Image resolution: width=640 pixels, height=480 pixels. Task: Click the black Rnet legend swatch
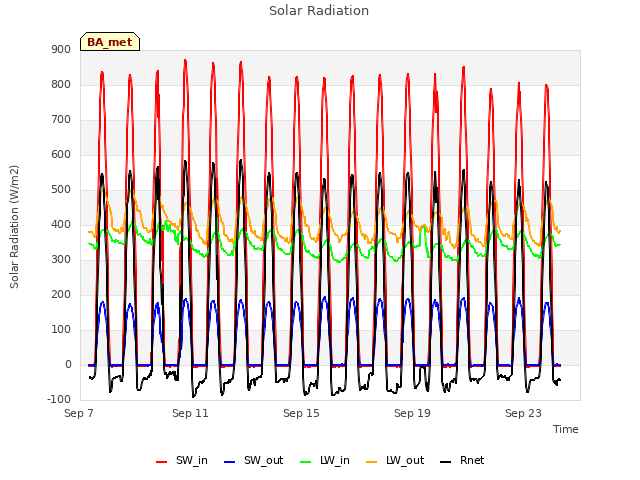coord(446,462)
